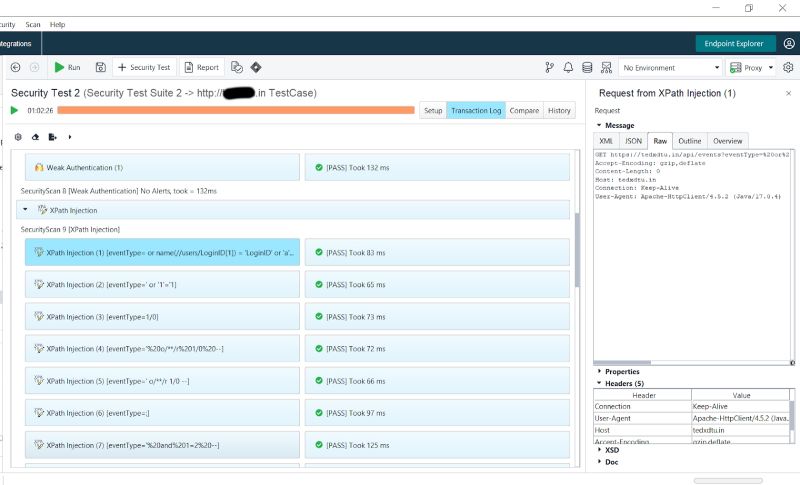This screenshot has width=800, height=485.
Task: Select XPath Injection (1) row
Action: tap(162, 252)
